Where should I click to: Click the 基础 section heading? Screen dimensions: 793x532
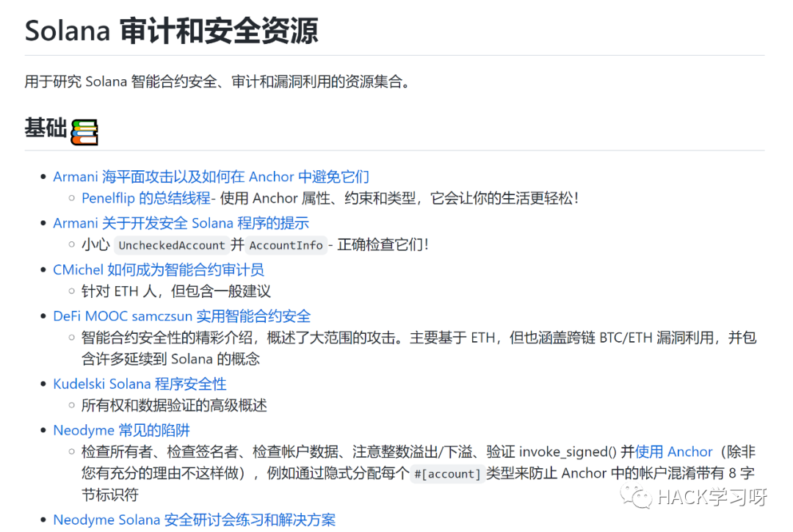point(46,128)
